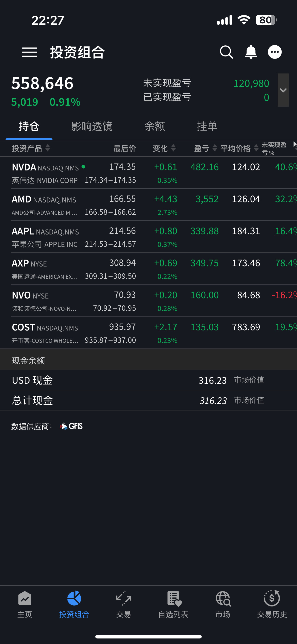Screen dimensions: 297x644
Task: Tap NVDA last price 174.35
Action: pyautogui.click(x=122, y=167)
